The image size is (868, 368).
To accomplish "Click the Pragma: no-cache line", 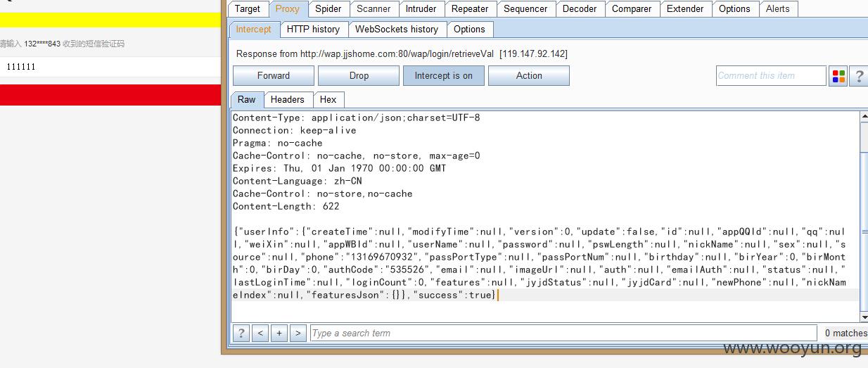I will [278, 143].
